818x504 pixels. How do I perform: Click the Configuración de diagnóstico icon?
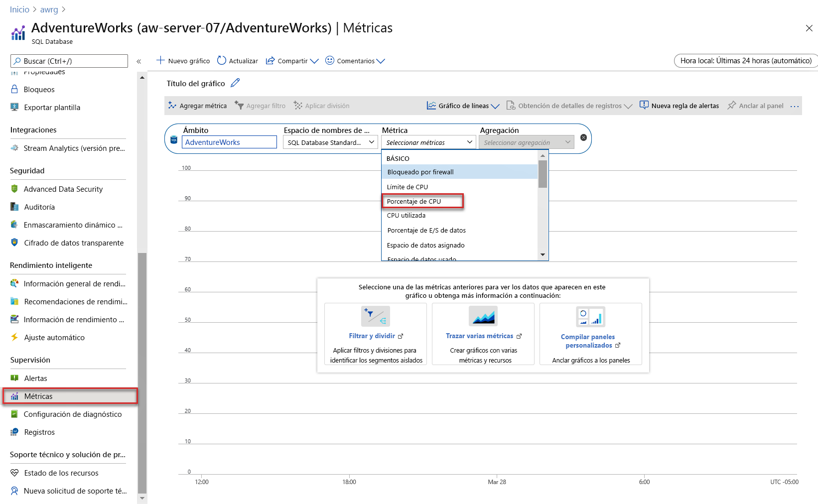pyautogui.click(x=14, y=414)
